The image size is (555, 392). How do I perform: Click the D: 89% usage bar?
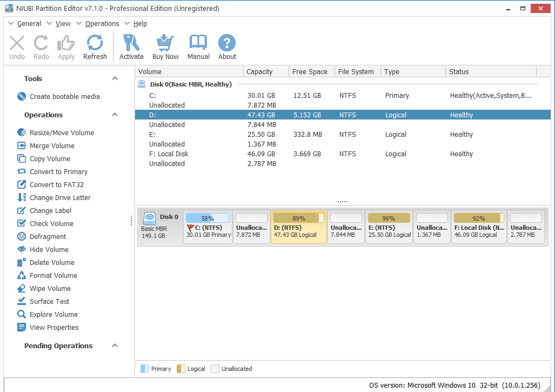pos(299,218)
